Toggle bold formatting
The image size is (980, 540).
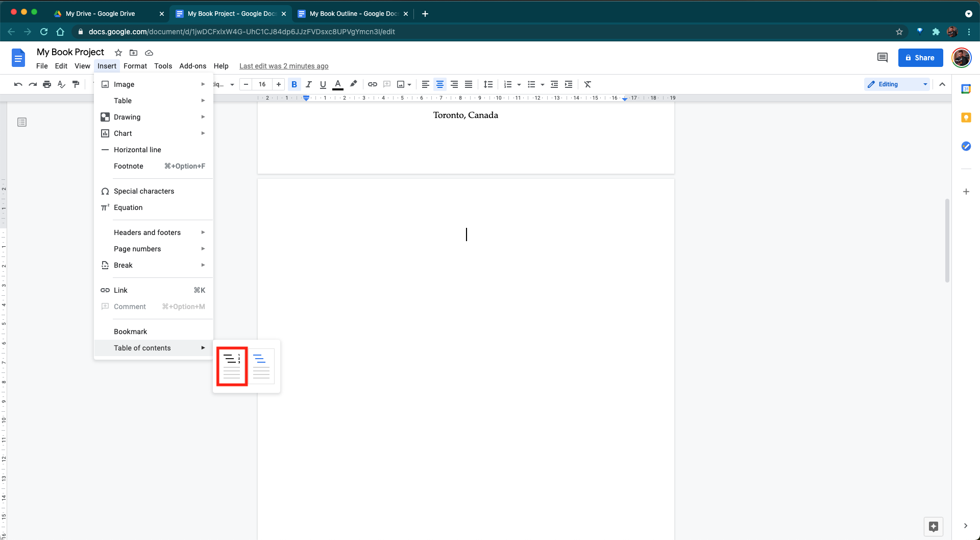pyautogui.click(x=294, y=84)
